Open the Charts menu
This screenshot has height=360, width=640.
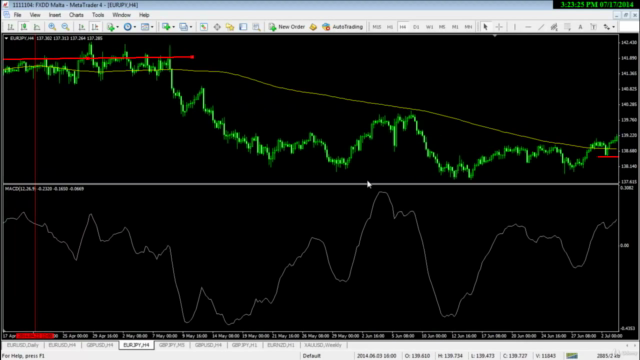(76, 15)
